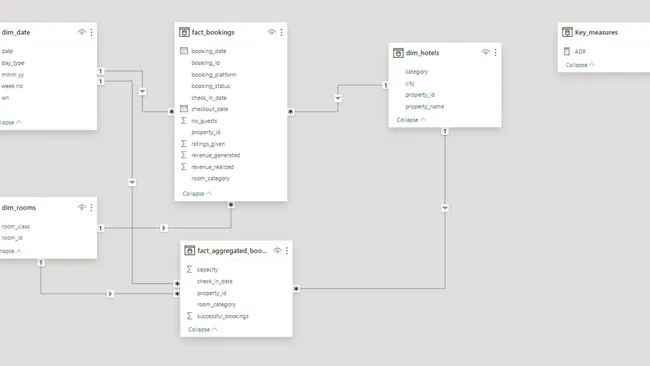Click the fact_bookings table icon

click(184, 32)
